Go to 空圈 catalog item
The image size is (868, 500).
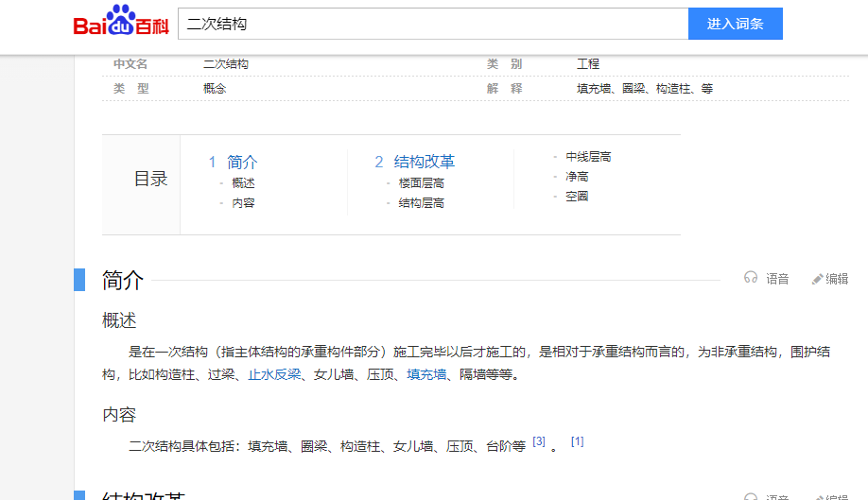coord(577,197)
